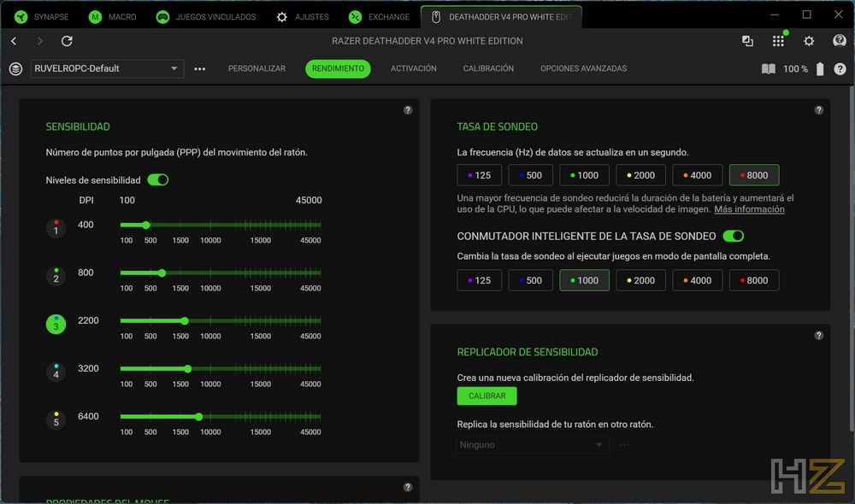
Task: Switch to Juegos Vinculados tab
Action: click(205, 17)
